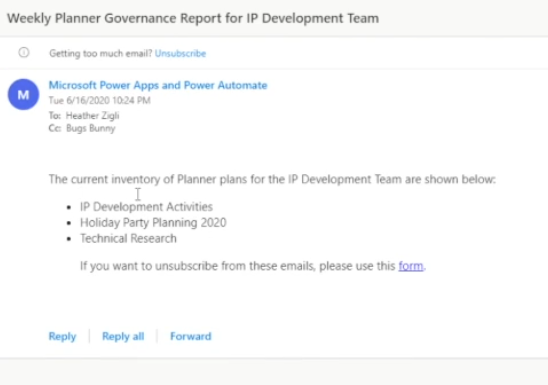Click the 'If you want to unsubscribe' sentence
This screenshot has width=548, height=385.
pos(253,266)
